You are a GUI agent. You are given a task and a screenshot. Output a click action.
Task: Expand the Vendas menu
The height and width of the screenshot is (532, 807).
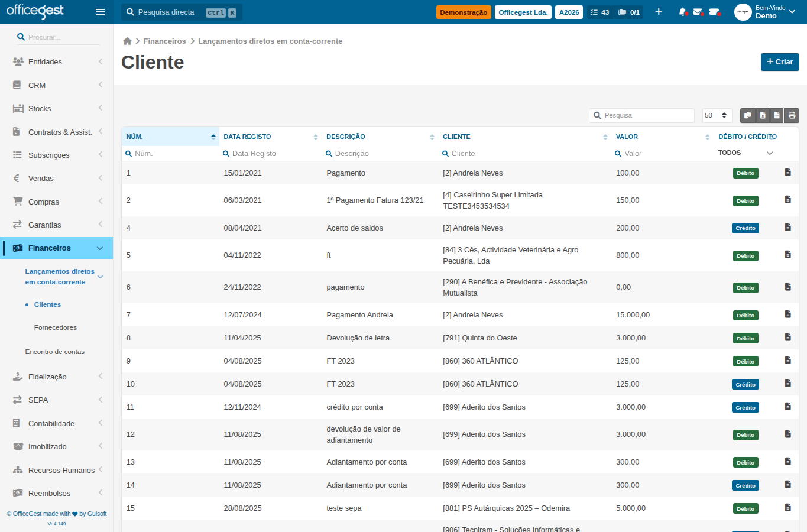point(56,178)
